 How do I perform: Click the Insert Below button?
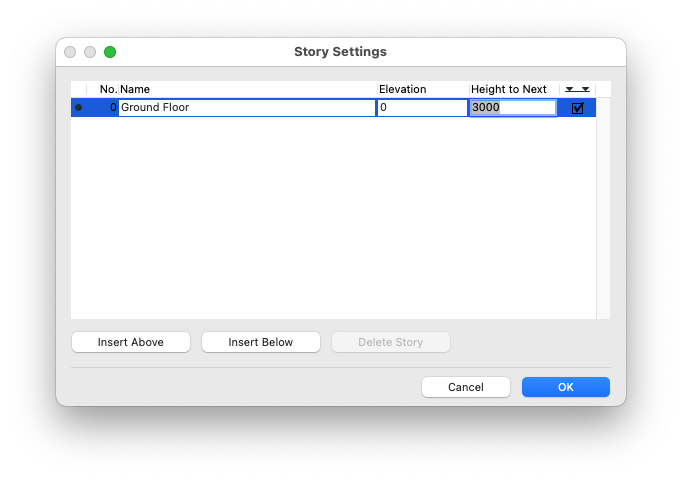pyautogui.click(x=261, y=342)
